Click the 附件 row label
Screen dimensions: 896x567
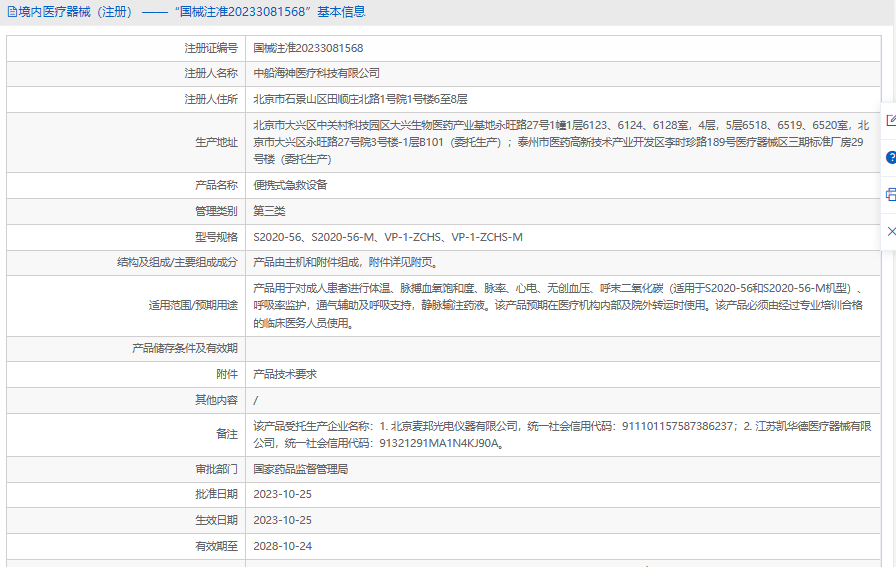[x=227, y=374]
